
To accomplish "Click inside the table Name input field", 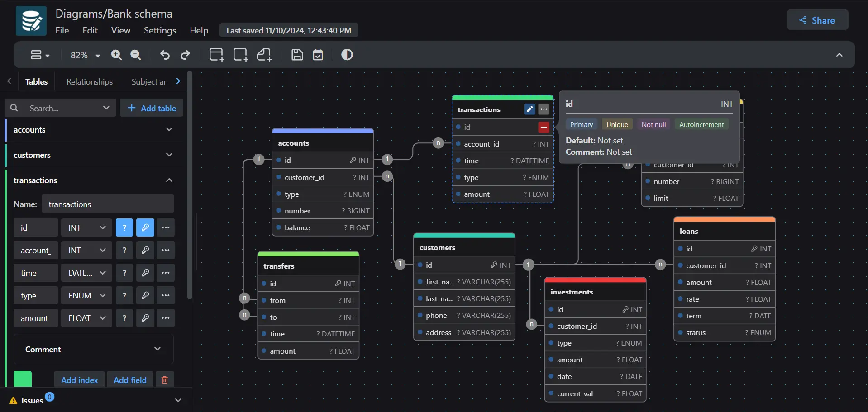I will pos(107,204).
